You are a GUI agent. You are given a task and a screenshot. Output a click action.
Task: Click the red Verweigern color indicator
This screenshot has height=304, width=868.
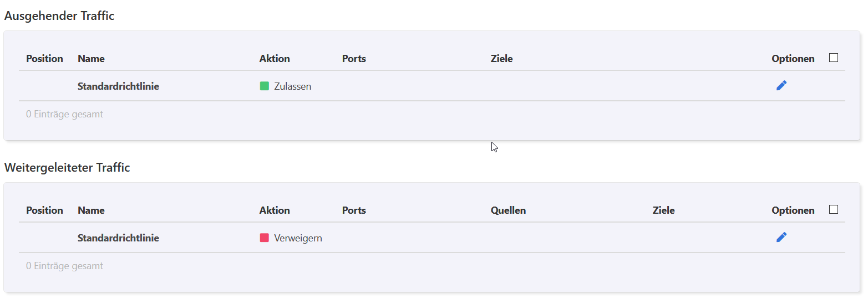click(x=265, y=238)
